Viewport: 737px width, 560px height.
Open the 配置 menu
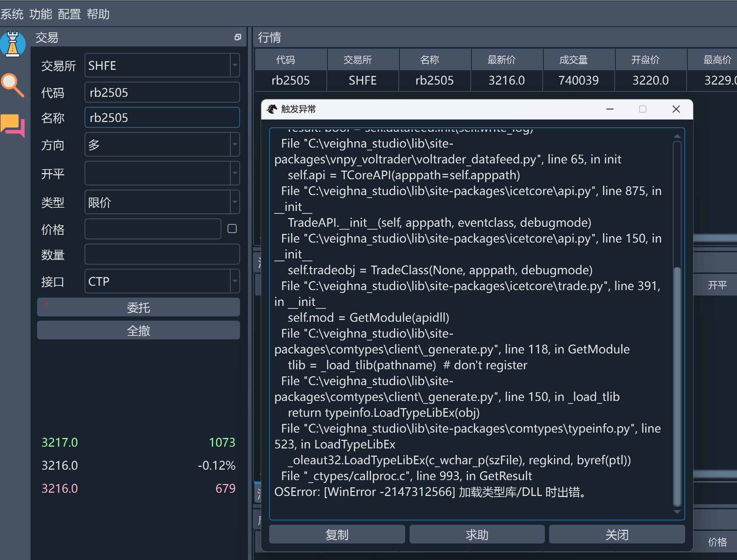69,14
